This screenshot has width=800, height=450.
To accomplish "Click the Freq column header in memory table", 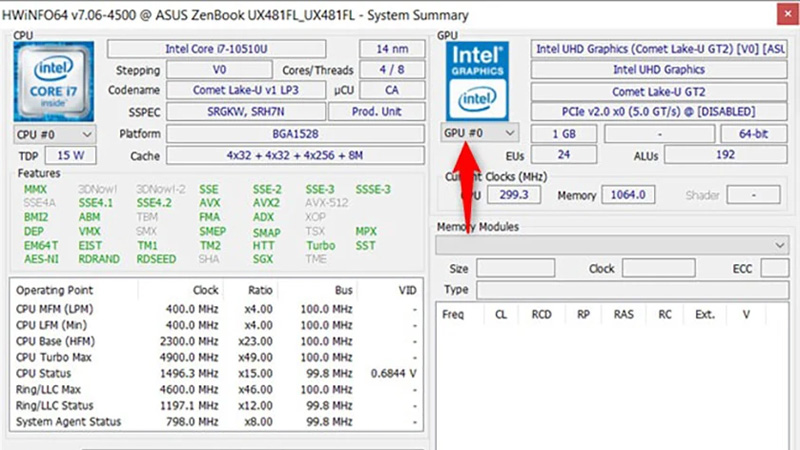I will (x=453, y=313).
